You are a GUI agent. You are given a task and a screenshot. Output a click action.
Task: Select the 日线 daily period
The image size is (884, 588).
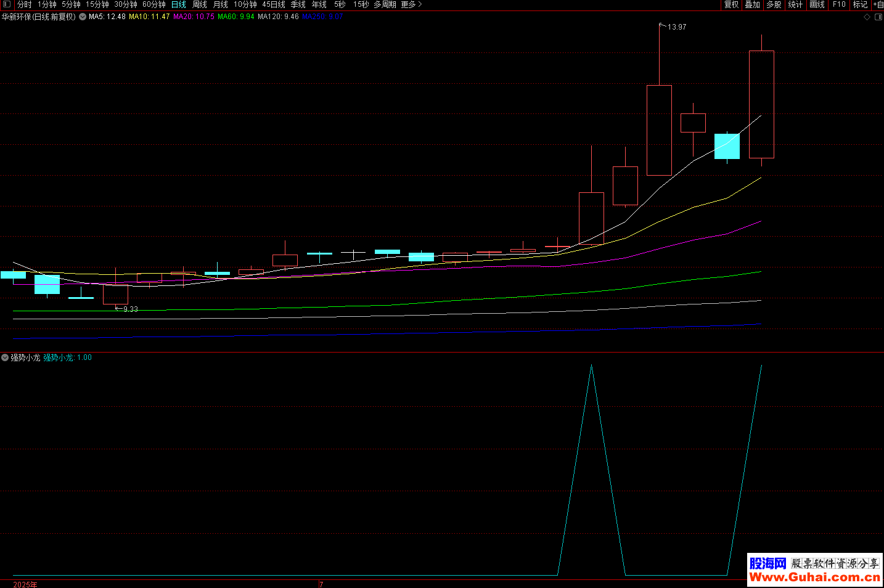tap(179, 4)
